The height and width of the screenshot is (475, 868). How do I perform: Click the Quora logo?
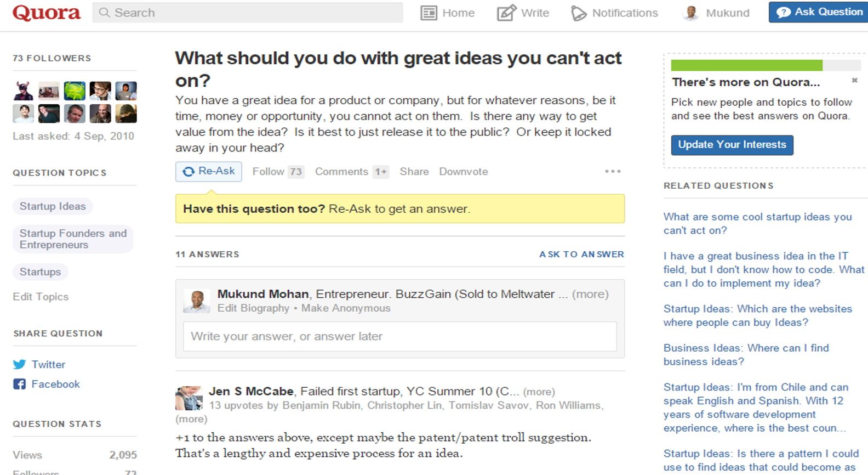click(47, 13)
